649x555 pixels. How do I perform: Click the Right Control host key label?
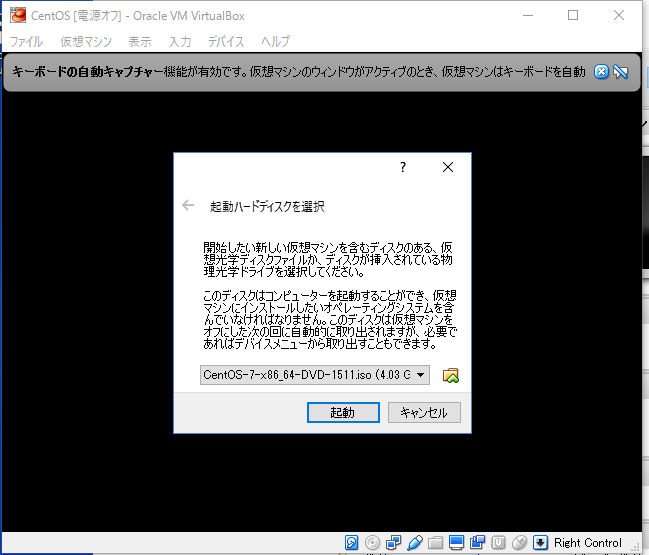[x=588, y=543]
